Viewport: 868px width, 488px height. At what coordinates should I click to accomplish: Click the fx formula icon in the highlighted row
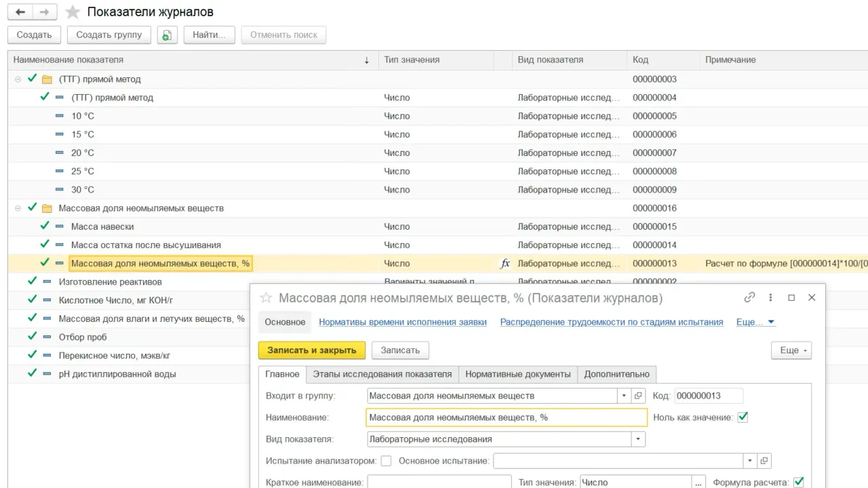pos(505,264)
